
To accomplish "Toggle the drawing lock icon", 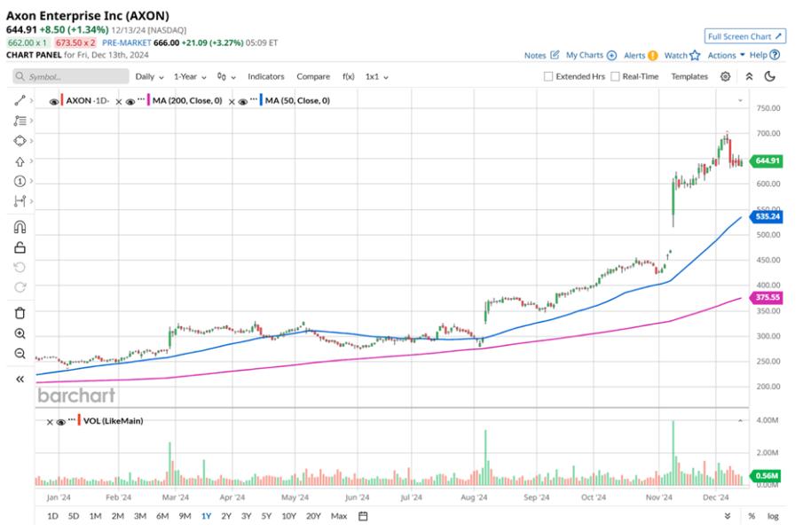I will [x=20, y=247].
